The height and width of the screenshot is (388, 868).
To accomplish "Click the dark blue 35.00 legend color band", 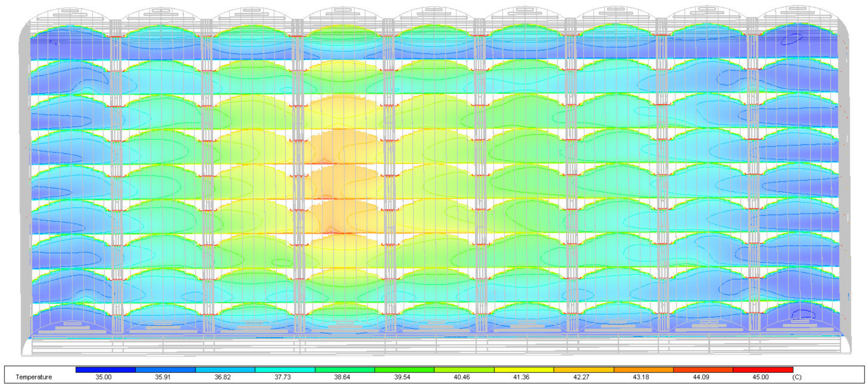I will coord(106,370).
